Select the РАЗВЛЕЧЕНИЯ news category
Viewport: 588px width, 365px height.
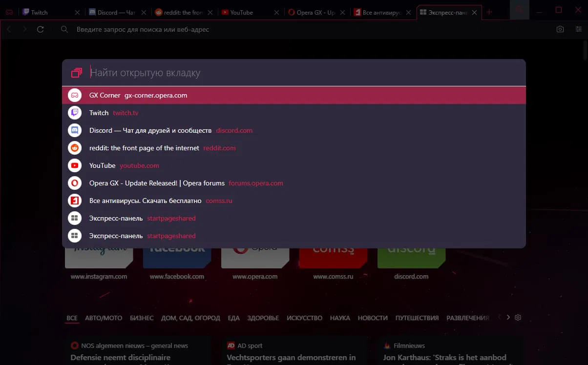click(468, 318)
